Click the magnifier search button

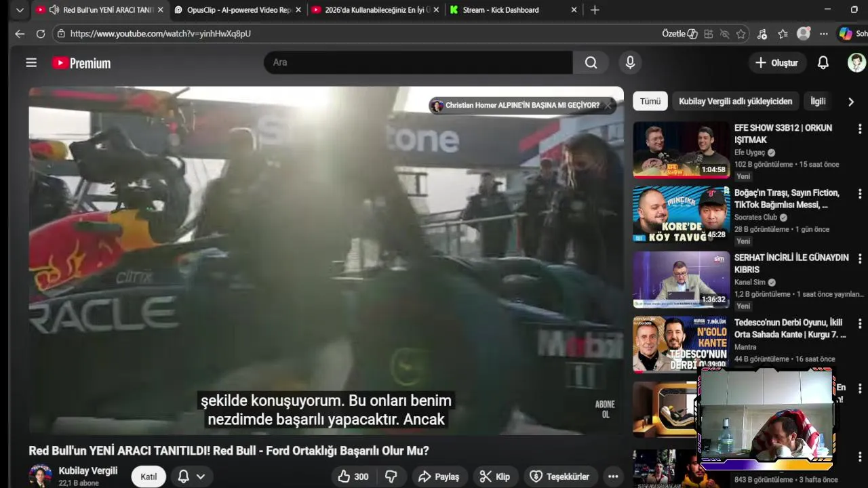click(x=591, y=62)
